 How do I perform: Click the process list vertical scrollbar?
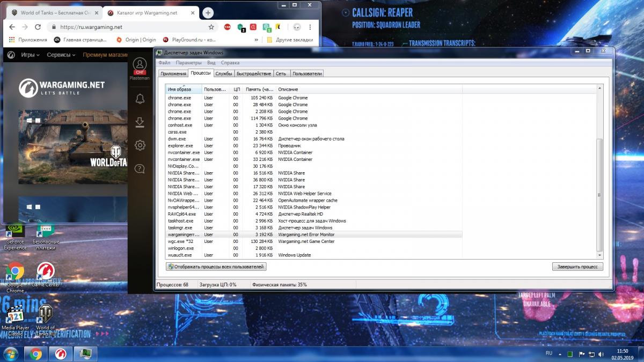[600, 193]
